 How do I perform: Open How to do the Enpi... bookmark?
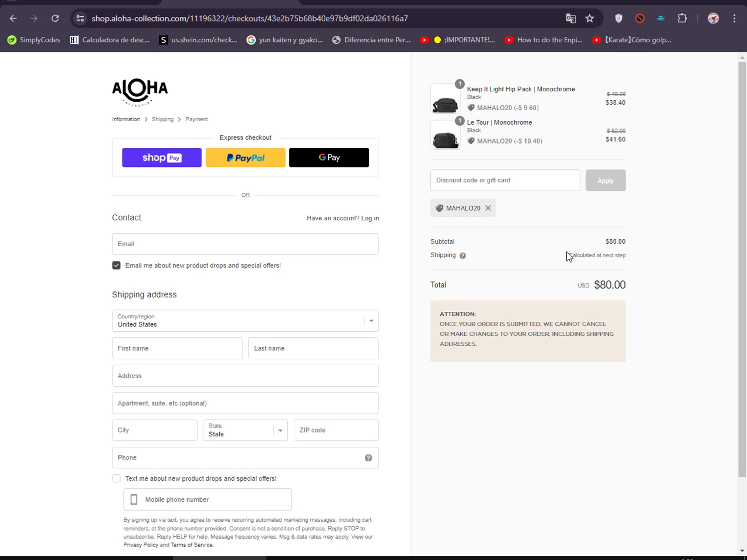point(543,40)
